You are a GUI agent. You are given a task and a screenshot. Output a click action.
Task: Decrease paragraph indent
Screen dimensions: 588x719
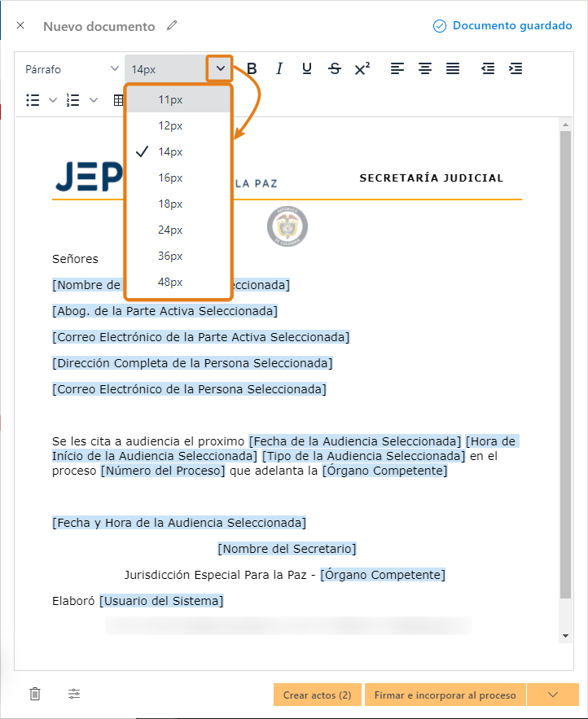488,68
